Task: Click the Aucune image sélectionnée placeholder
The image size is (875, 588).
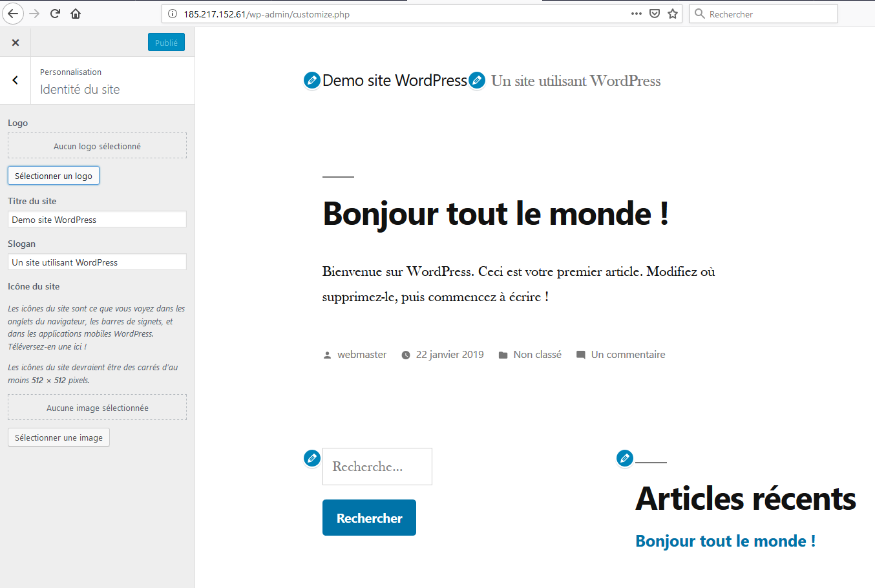Action: pos(97,408)
